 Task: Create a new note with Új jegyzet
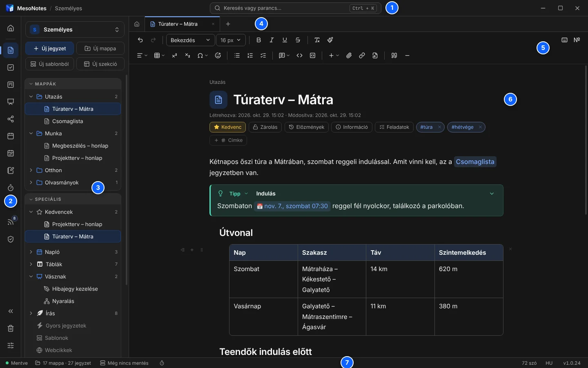click(x=50, y=48)
